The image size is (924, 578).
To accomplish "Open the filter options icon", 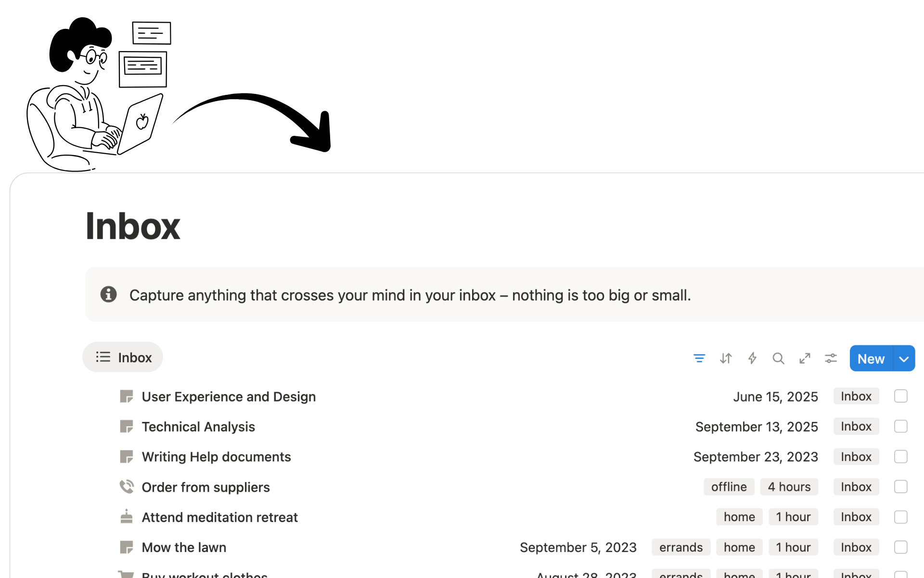I will tap(699, 358).
